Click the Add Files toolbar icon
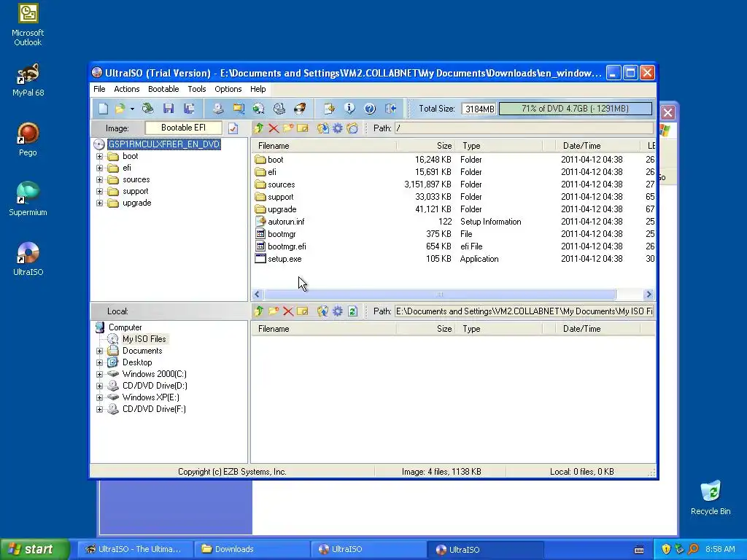Viewport: 747px width, 560px height. (x=329, y=109)
